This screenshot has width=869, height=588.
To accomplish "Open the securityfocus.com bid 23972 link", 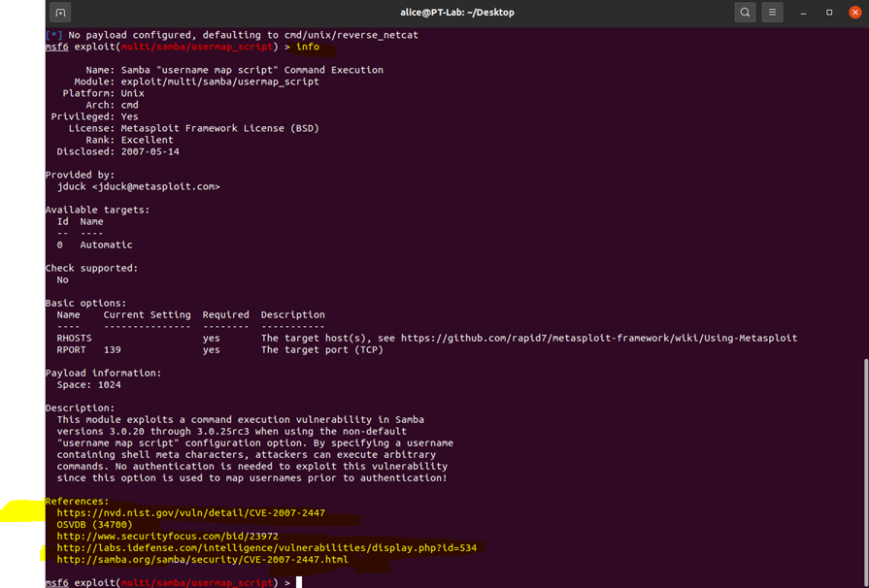I will (x=167, y=536).
